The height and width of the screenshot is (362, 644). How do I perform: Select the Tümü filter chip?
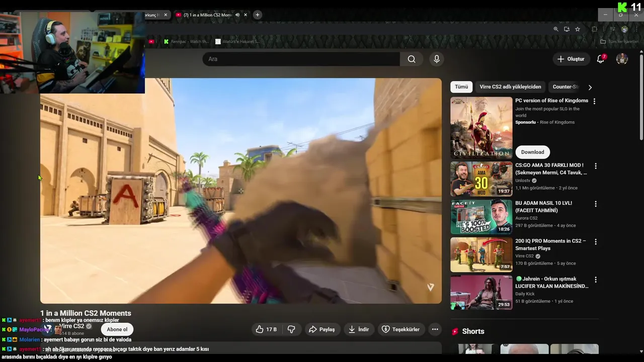[x=461, y=87]
